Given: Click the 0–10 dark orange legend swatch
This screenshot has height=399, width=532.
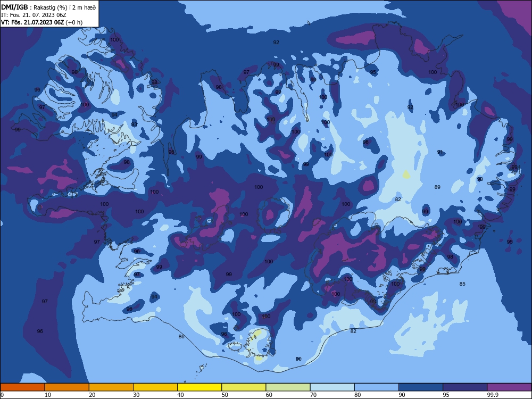Looking at the screenshot, I should click(x=23, y=387).
